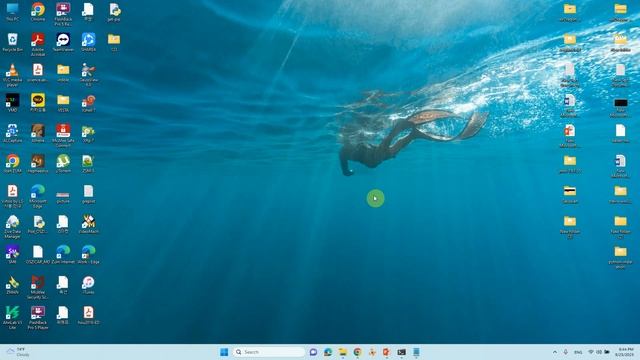Select the Microsoft Edge desktop shortcut

[x=38, y=196]
